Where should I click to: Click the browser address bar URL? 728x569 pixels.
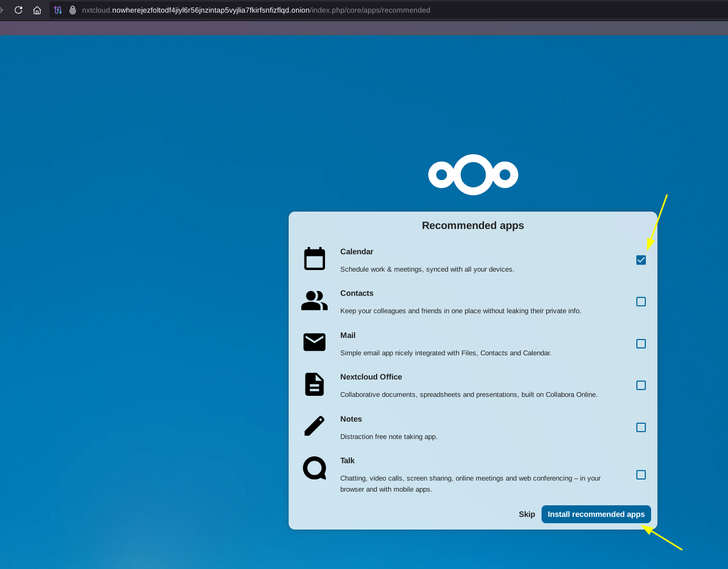click(256, 10)
